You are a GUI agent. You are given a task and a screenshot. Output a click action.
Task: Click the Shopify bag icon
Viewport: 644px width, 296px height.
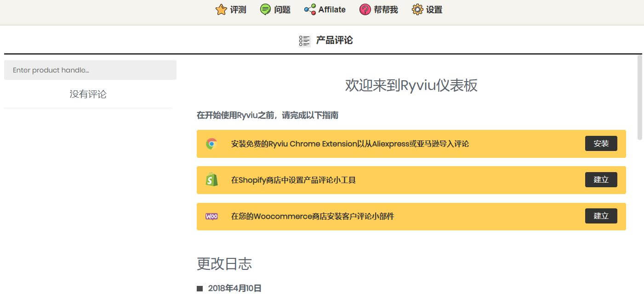pos(211,180)
